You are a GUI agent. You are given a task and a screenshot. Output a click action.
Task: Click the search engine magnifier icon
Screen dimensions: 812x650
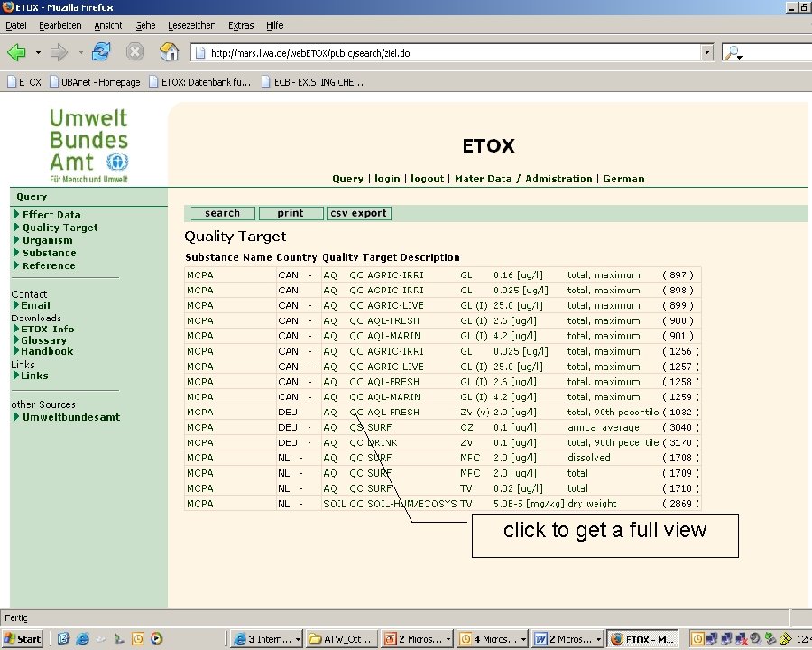click(734, 53)
